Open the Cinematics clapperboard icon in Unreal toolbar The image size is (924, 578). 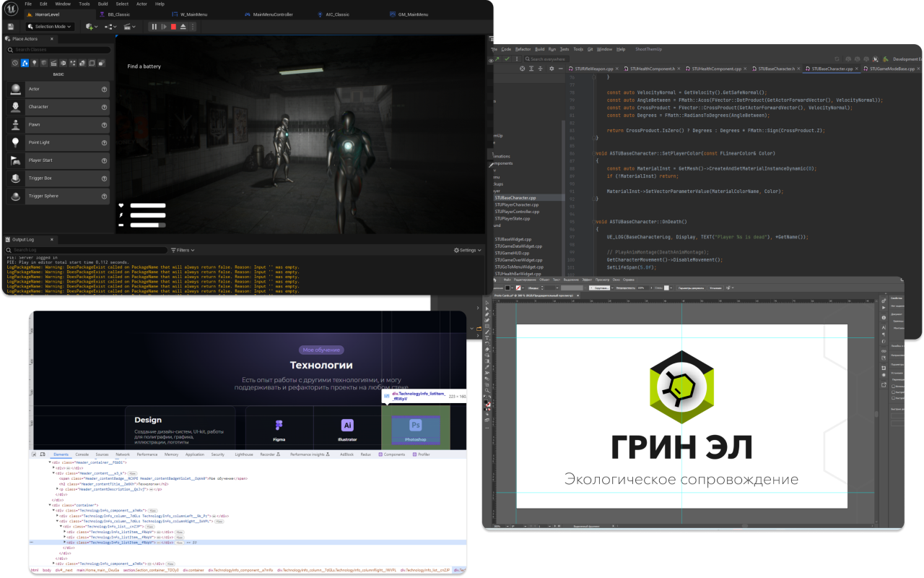point(128,27)
